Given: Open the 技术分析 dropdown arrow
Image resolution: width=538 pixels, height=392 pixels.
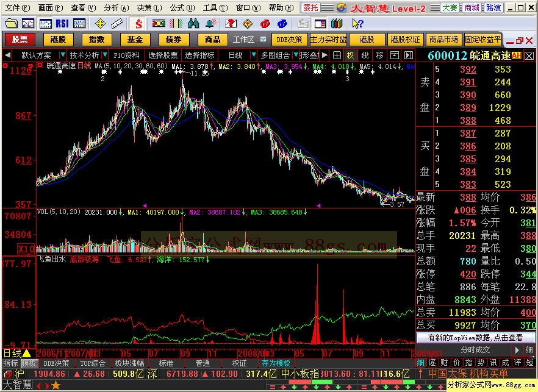Looking at the screenshot, I should tap(105, 55).
